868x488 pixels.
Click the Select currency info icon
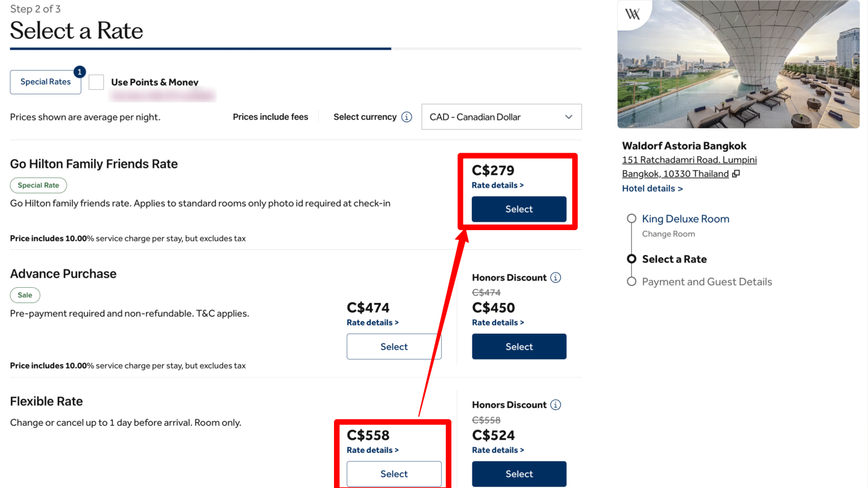[x=407, y=117]
